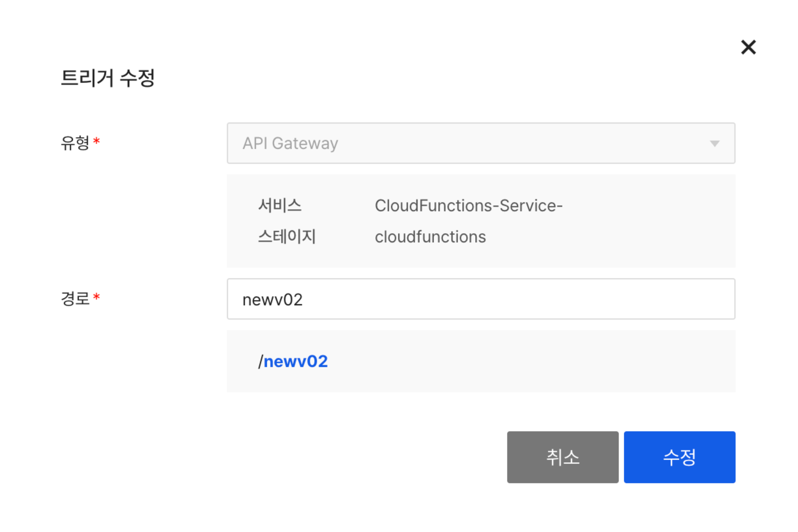Screen dimensions: 798x532
Task: Click the dropdown arrow in type field
Action: (714, 144)
